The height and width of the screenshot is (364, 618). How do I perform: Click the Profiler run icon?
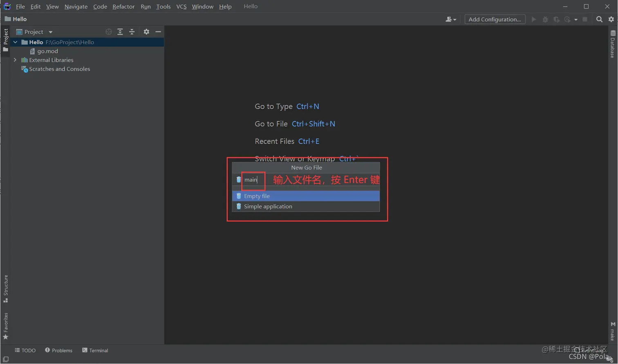567,19
